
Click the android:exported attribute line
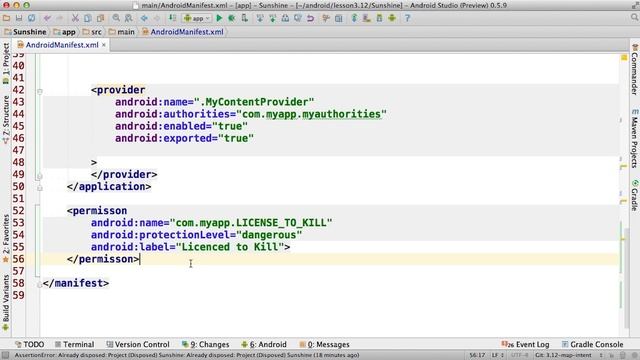pos(184,138)
